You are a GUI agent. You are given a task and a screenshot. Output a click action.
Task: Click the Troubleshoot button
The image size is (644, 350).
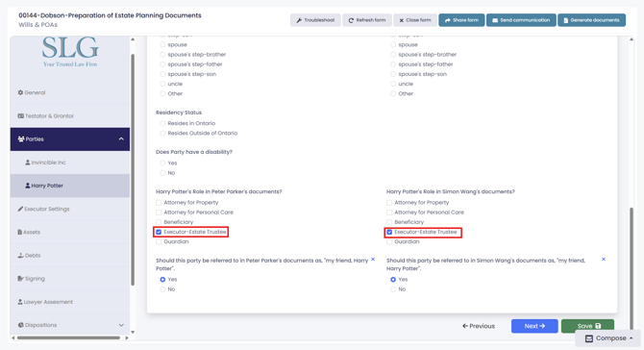(x=315, y=20)
